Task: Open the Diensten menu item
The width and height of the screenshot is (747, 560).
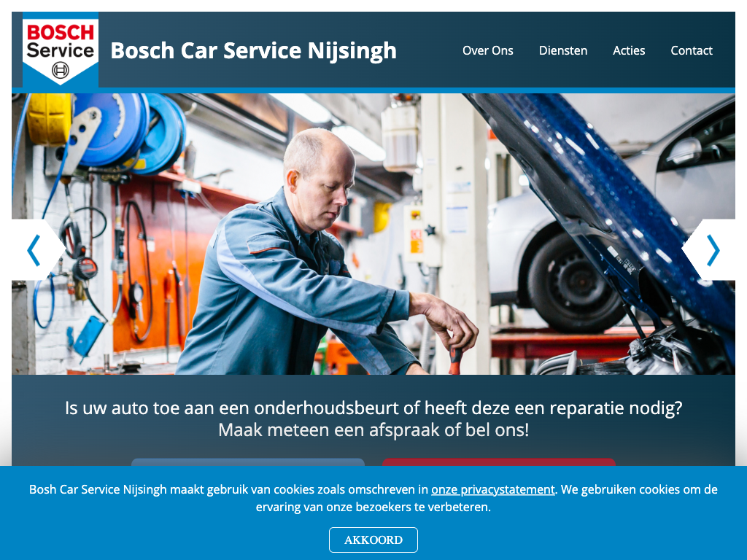Action: (x=562, y=50)
